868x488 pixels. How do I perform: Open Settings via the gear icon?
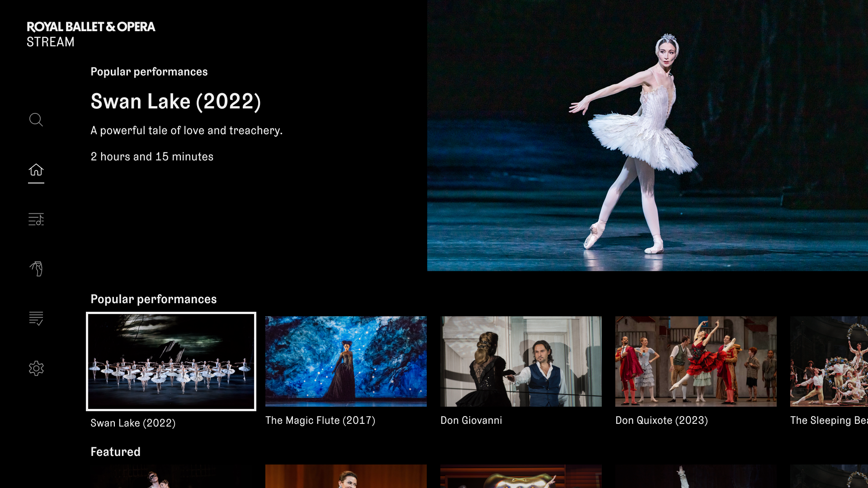36,368
